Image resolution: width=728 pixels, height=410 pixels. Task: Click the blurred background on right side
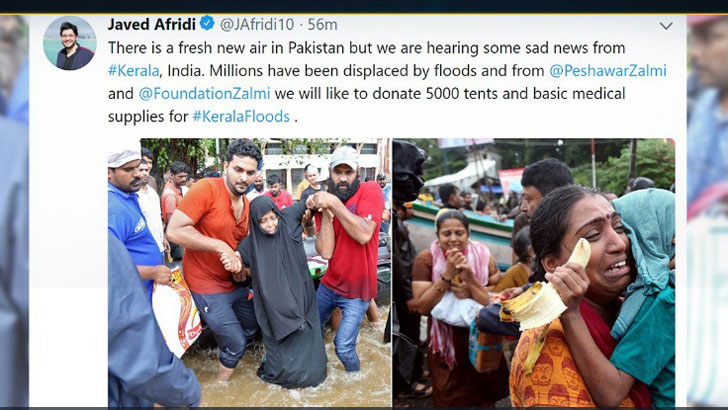pyautogui.click(x=707, y=211)
